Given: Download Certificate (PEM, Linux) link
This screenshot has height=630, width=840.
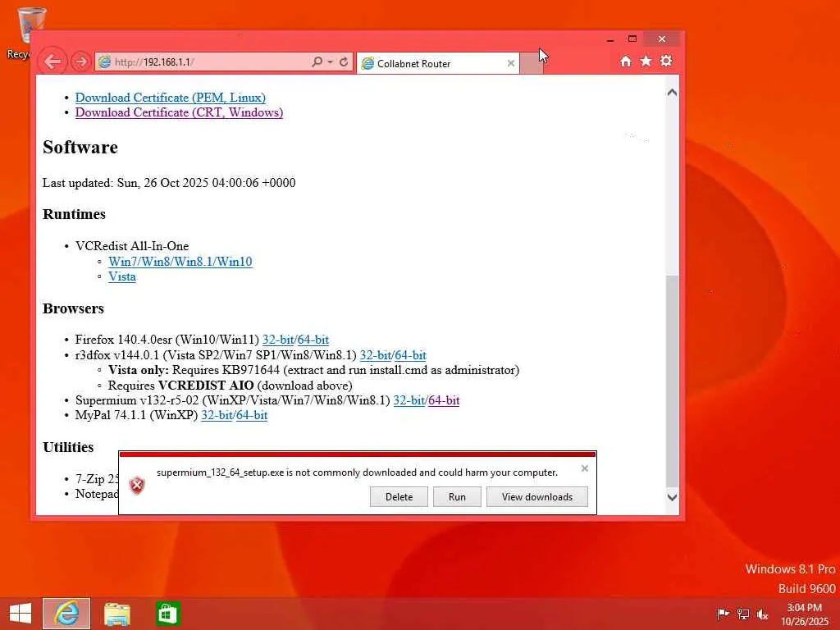Looking at the screenshot, I should [171, 98].
